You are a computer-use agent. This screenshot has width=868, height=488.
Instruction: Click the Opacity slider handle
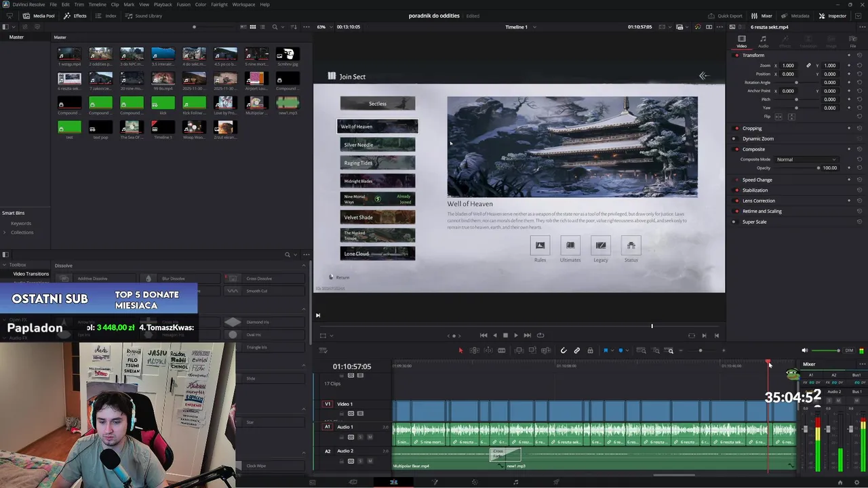(x=818, y=167)
